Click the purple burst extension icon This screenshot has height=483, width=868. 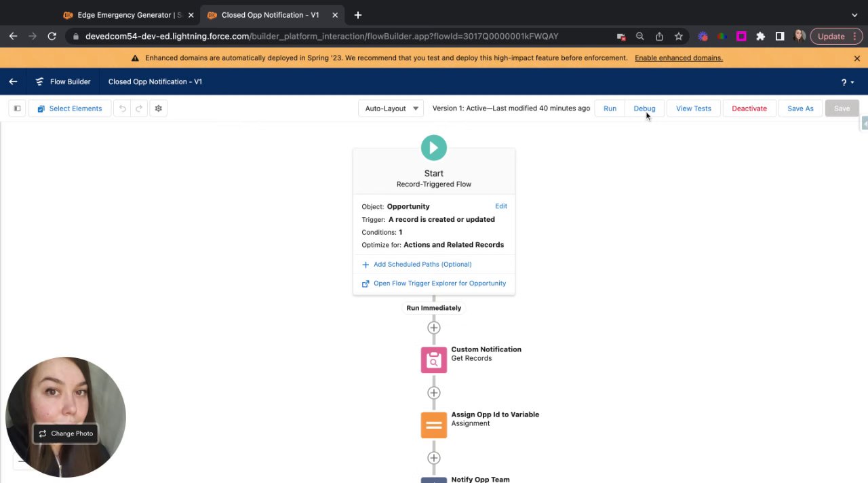coord(703,37)
